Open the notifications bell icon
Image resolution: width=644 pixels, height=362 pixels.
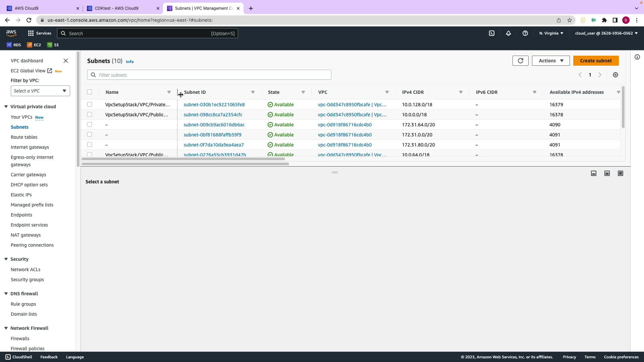coord(508,33)
